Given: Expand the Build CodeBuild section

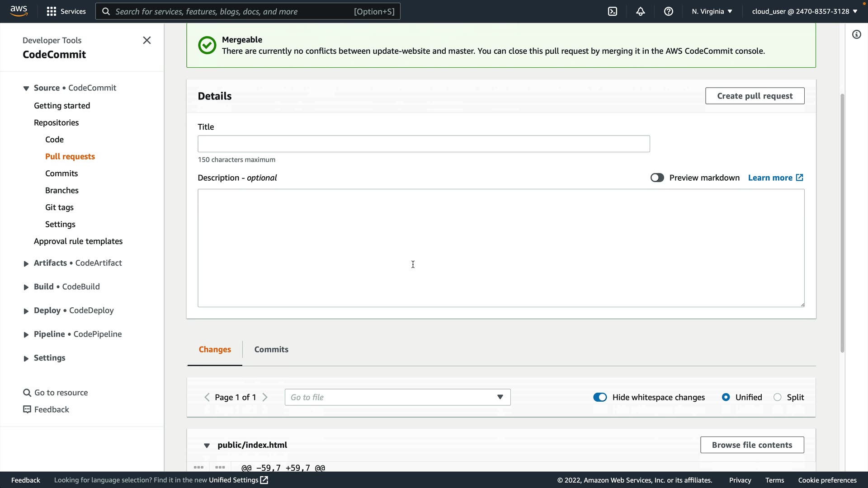Looking at the screenshot, I should pos(26,287).
